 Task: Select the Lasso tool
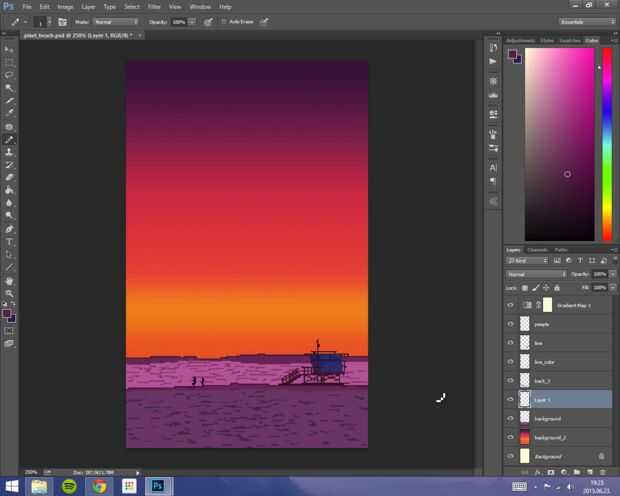coord(9,75)
